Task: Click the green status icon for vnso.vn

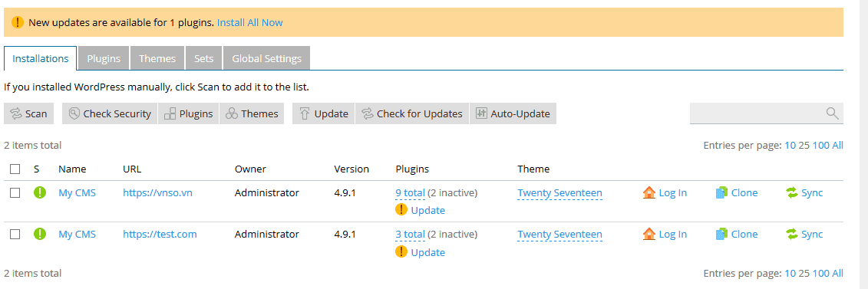Action: (x=40, y=193)
